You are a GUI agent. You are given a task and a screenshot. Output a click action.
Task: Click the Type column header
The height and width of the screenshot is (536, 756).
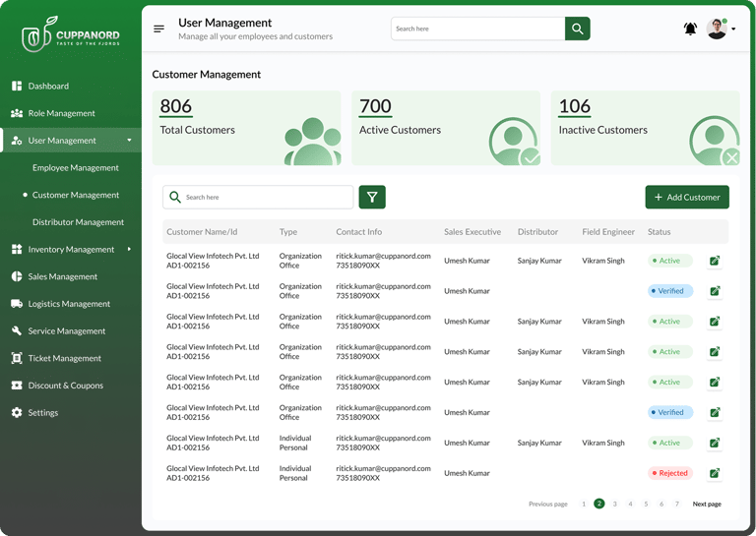288,232
